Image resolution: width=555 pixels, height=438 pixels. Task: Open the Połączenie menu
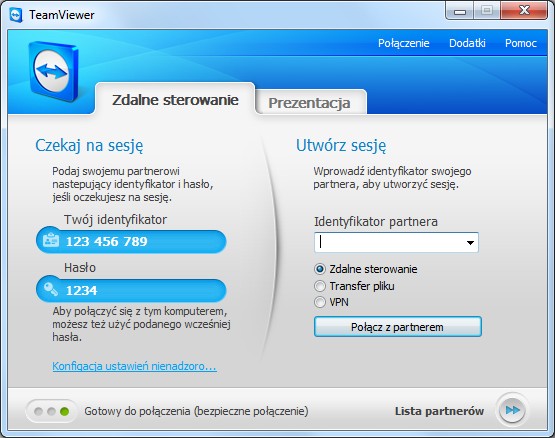[404, 43]
